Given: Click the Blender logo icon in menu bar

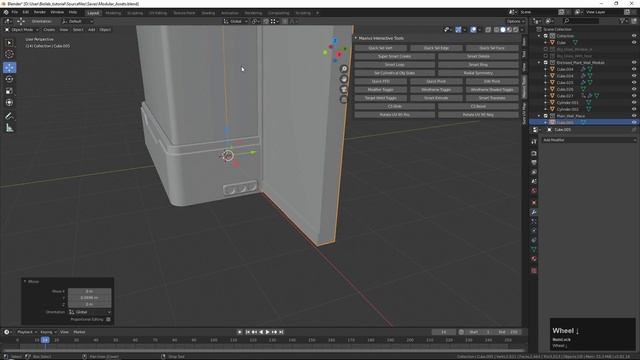Looking at the screenshot, I should [6, 13].
